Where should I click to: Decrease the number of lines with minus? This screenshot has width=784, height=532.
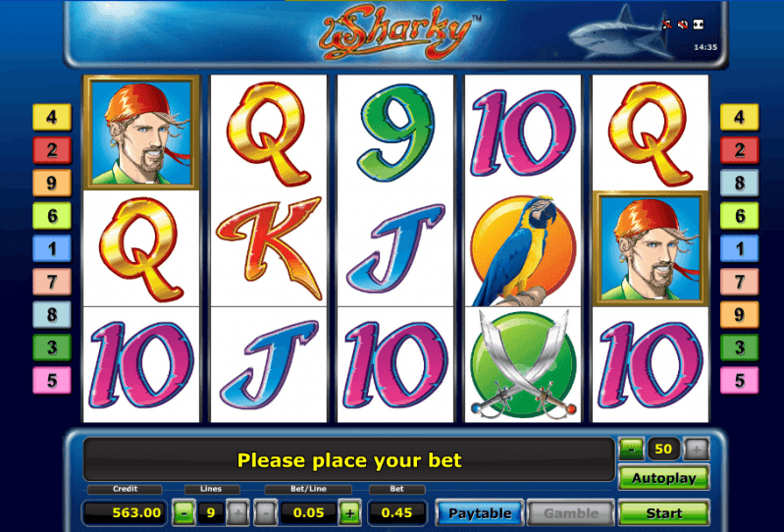click(x=184, y=512)
